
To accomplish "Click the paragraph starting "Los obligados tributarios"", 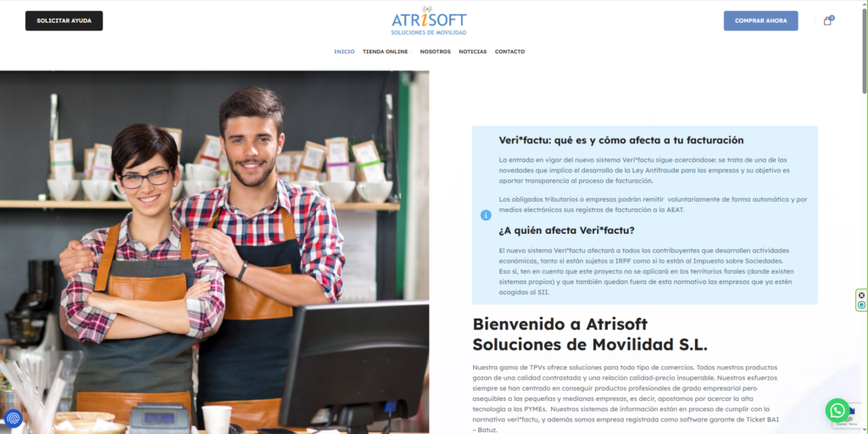I will (653, 204).
